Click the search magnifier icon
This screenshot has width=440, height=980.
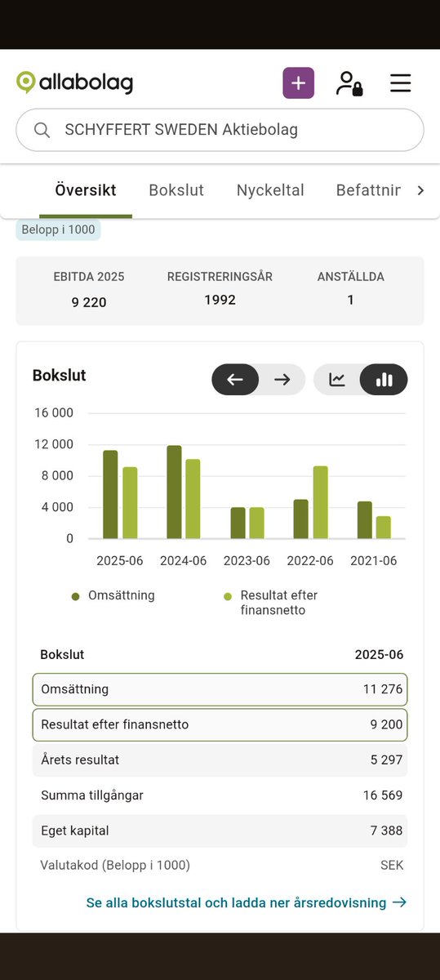[42, 130]
